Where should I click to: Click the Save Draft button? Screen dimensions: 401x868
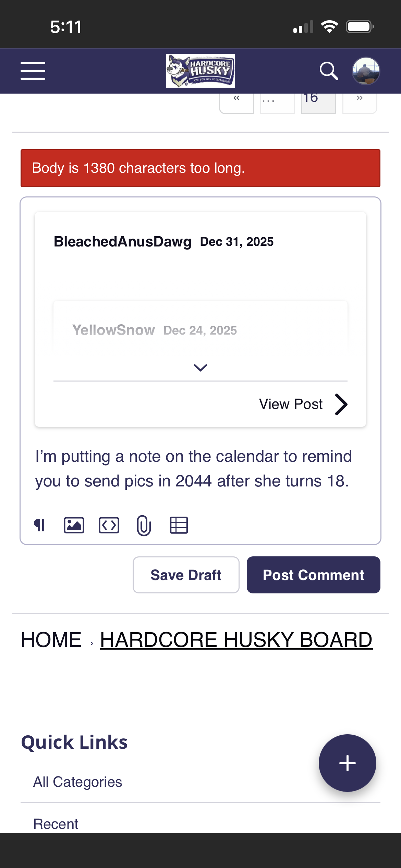(x=186, y=575)
